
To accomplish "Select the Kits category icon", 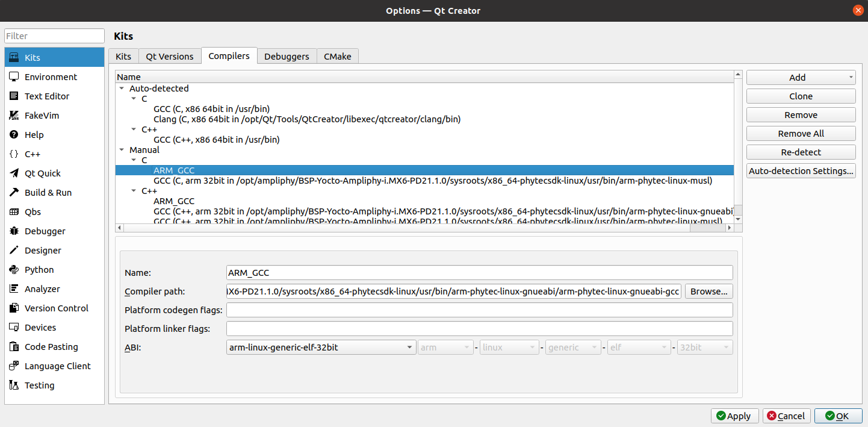I will click(x=14, y=58).
